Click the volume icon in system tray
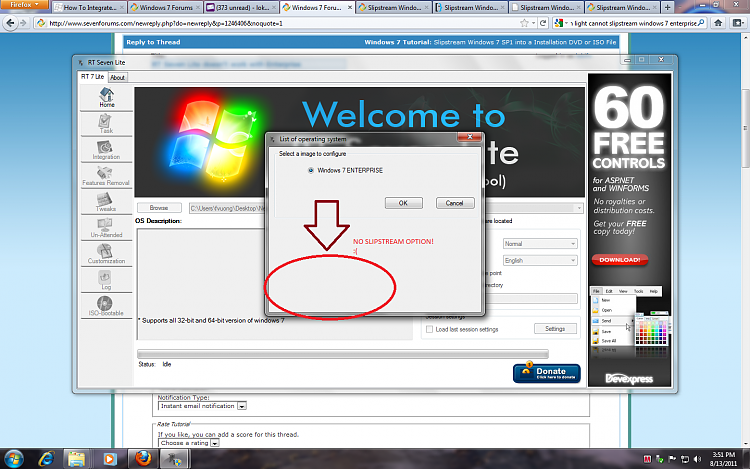 click(697, 459)
